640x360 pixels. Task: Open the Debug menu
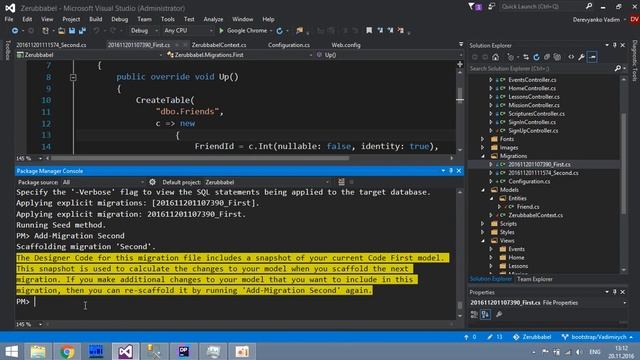pyautogui.click(x=120, y=19)
